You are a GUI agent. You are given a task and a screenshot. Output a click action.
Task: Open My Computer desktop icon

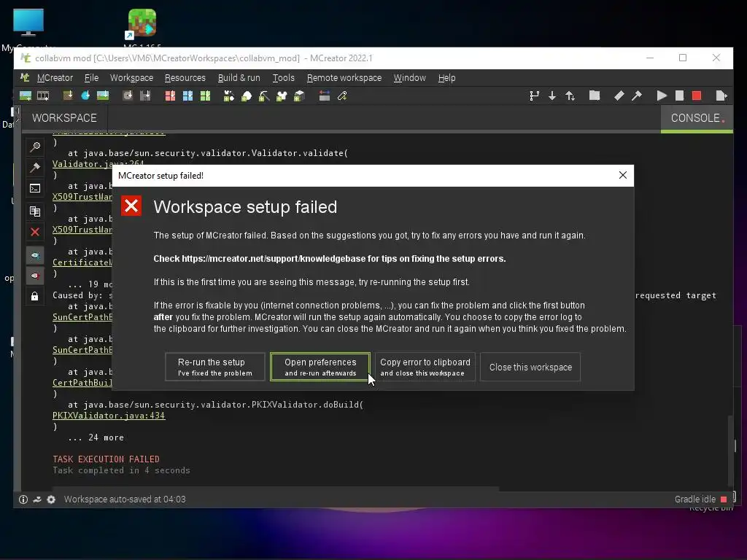28,28
